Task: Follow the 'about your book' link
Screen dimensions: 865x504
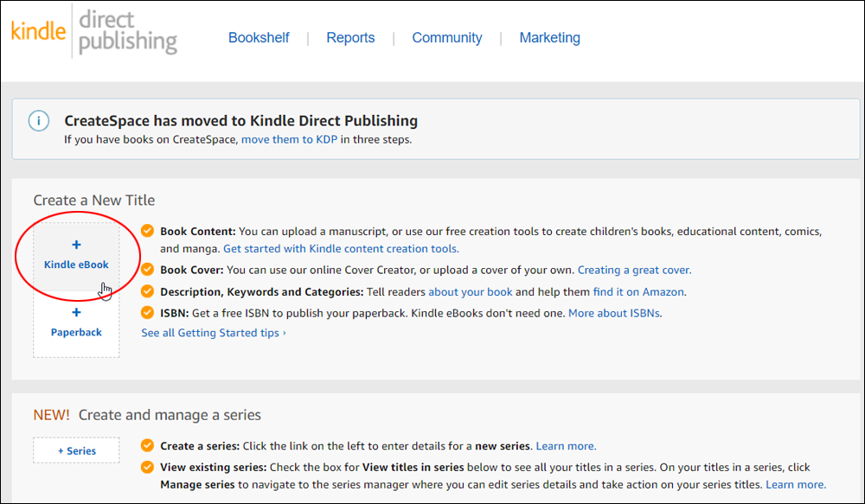Action: [470, 291]
